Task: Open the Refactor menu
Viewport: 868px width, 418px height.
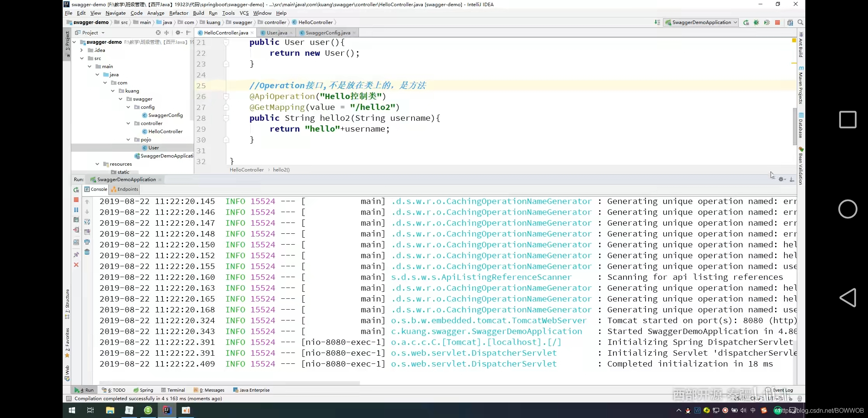Action: coord(178,13)
